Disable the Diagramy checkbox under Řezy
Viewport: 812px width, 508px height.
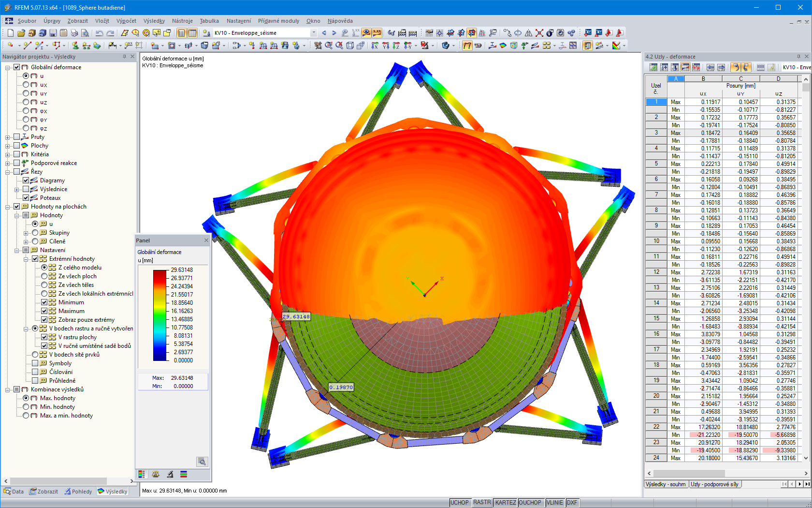click(x=27, y=180)
